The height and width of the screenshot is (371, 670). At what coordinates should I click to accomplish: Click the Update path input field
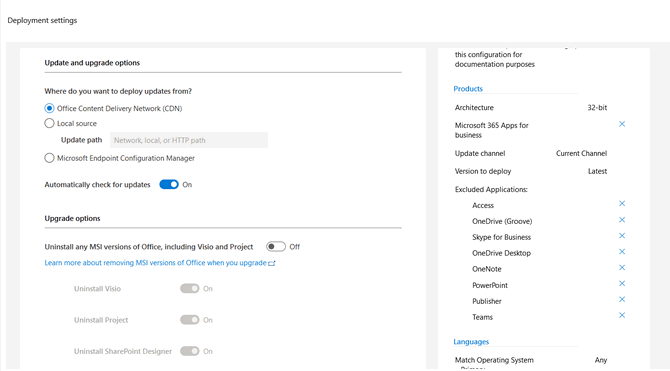[x=189, y=140]
